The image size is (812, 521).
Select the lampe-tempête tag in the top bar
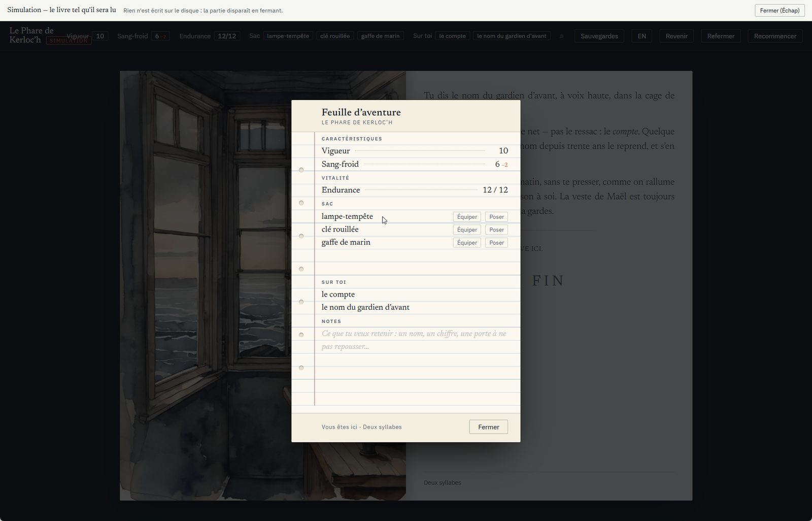pyautogui.click(x=288, y=36)
